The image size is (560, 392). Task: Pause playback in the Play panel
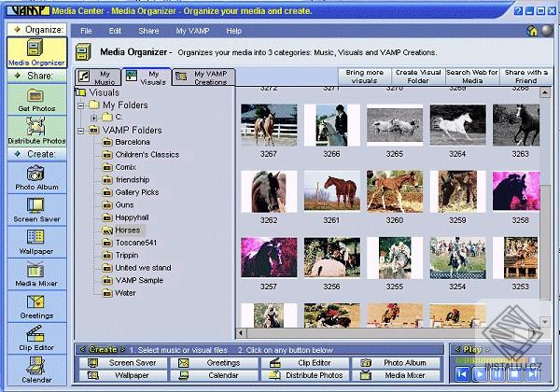[x=497, y=374]
